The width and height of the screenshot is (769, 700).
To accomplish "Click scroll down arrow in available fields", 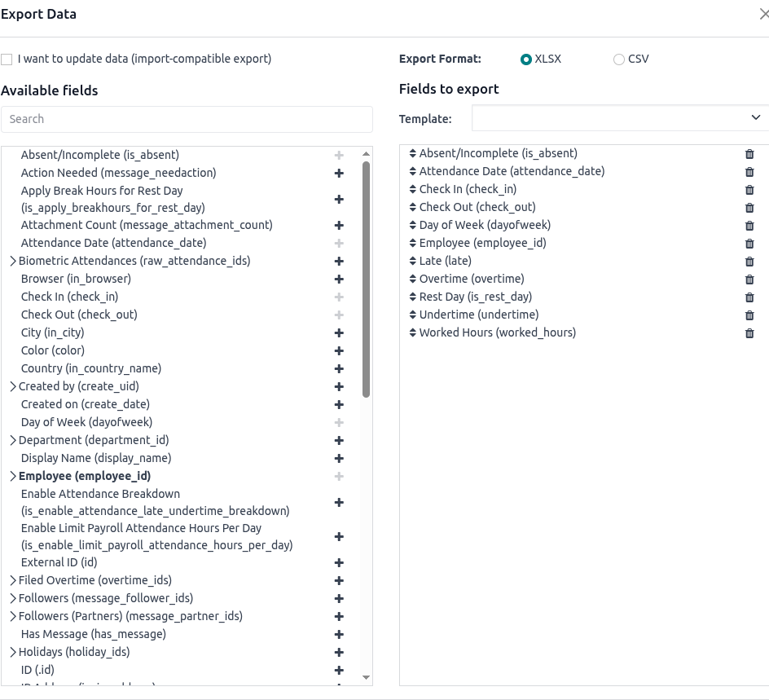I will [366, 677].
